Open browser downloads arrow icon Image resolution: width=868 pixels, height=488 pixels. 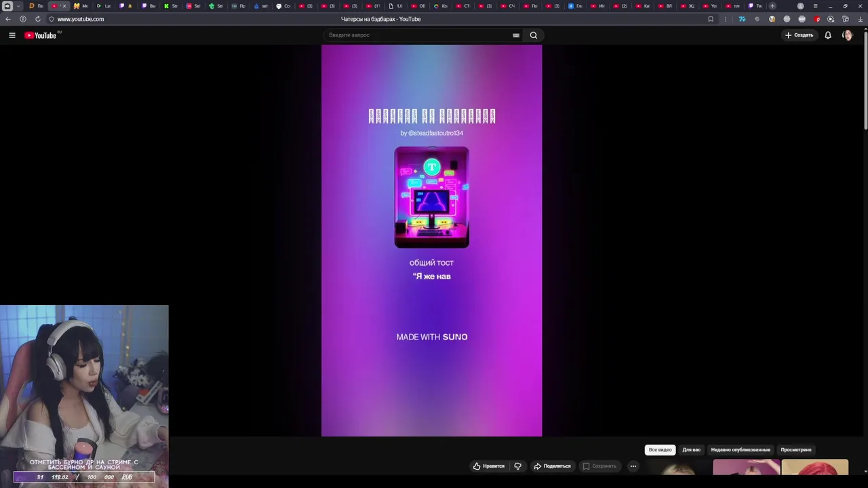coord(859,19)
